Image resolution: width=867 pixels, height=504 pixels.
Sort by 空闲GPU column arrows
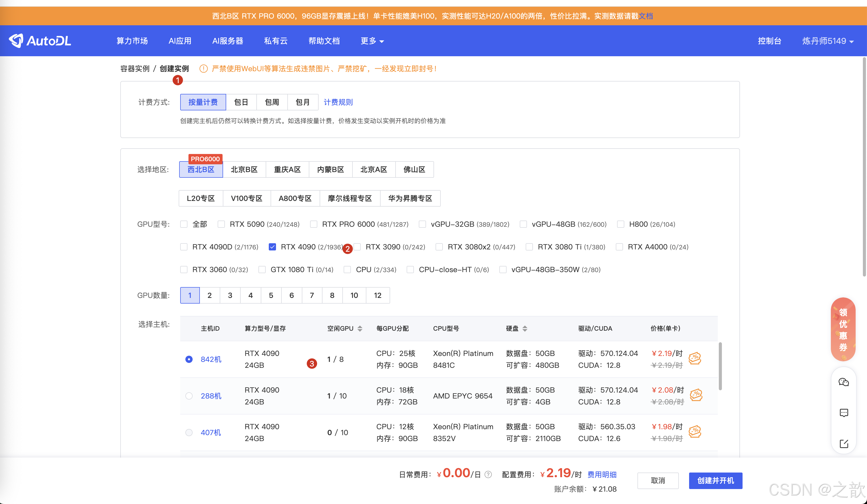(x=360, y=328)
